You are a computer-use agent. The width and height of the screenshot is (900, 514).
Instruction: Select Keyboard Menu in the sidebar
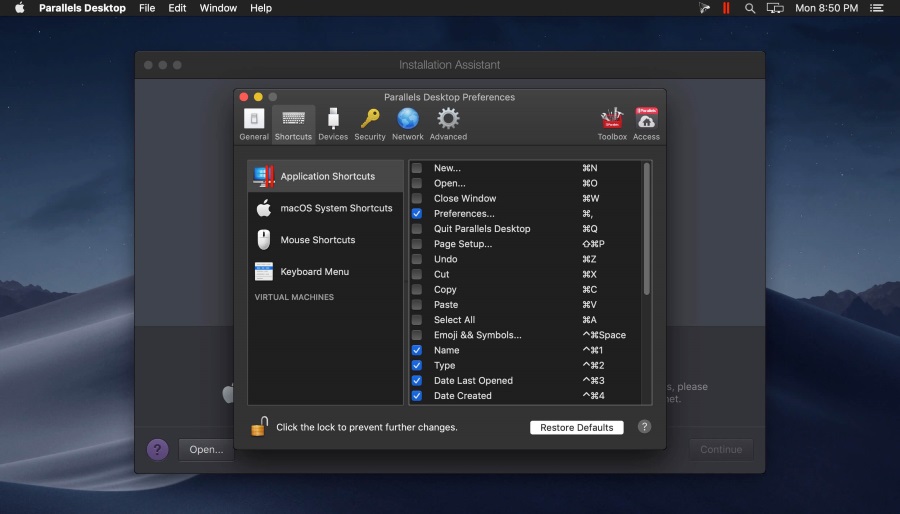coord(325,271)
